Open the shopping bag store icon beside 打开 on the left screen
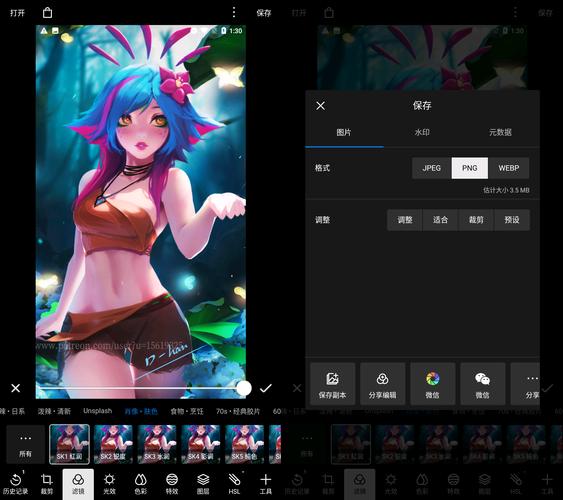Image resolution: width=563 pixels, height=500 pixels. coord(47,13)
